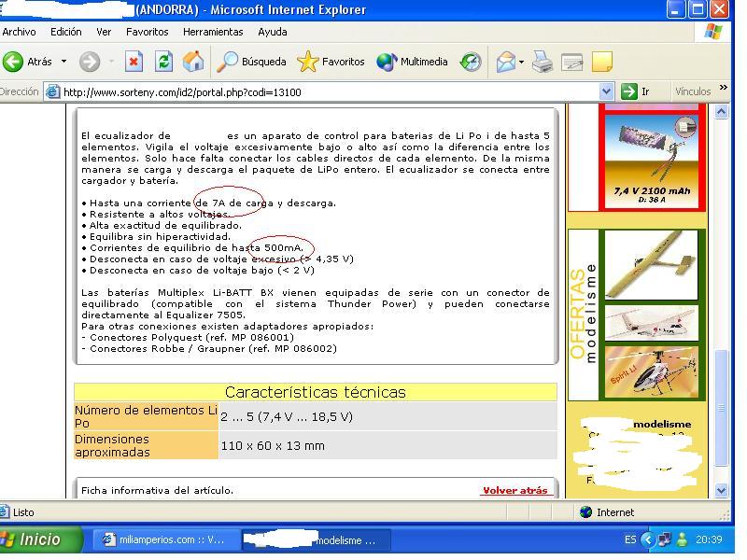Click the vertical scrollbar thumb
Viewport: 747px width, 560px height.
(x=721, y=408)
